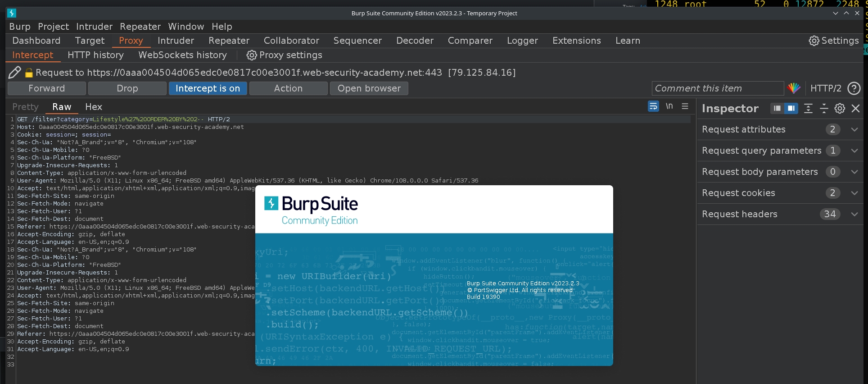Screen dimensions: 868x384
Task: Expand Request cookies section
Action: (780, 193)
